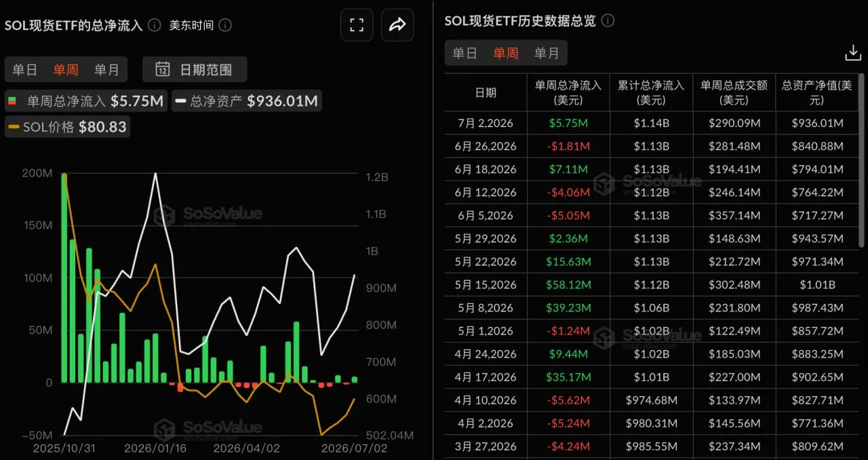This screenshot has width=868, height=460.
Task: Open info tooltip next to SOL现货ETF的总净流入
Action: click(x=155, y=25)
